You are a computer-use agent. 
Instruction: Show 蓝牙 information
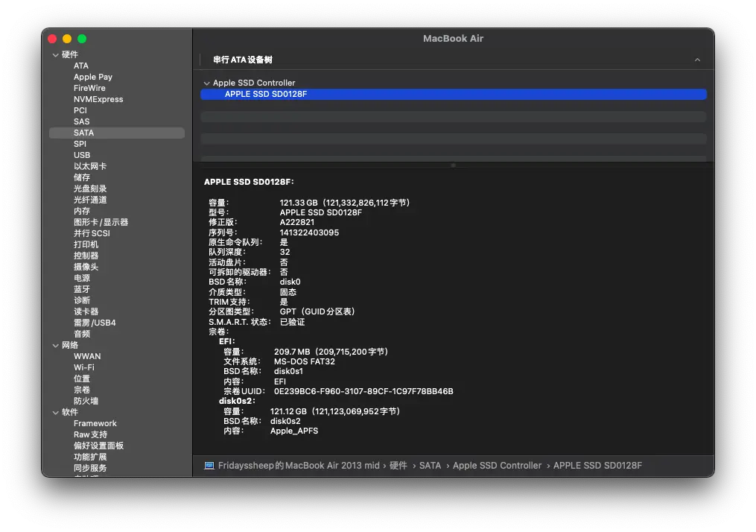point(82,290)
